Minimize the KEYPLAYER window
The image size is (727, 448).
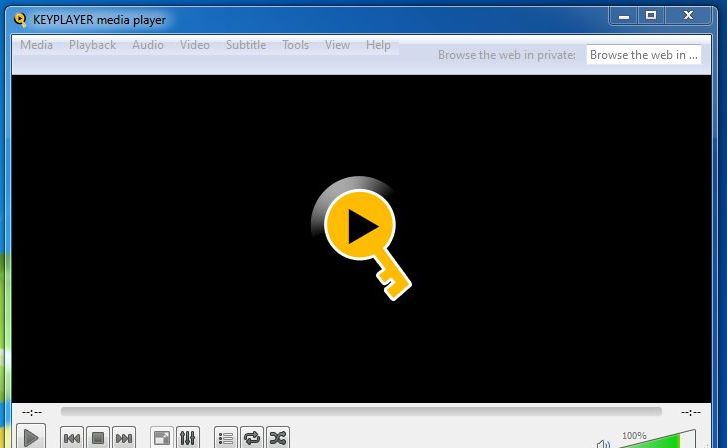[624, 16]
